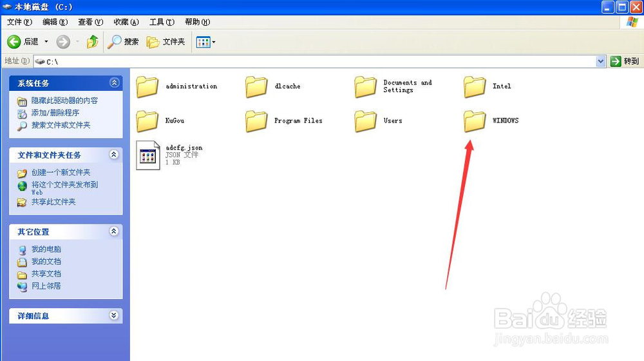Select the Users folder icon
644x361 pixels.
pyautogui.click(x=366, y=121)
